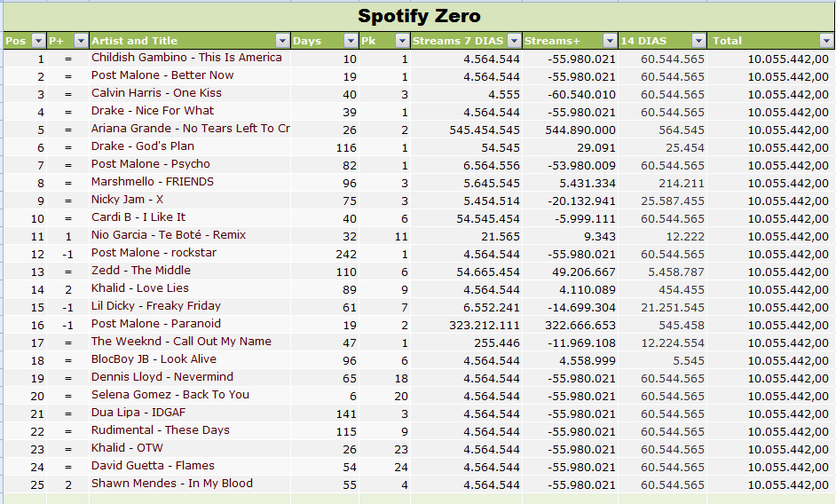The image size is (836, 504).
Task: Select cell David Guetta - Flames
Action: pos(190,466)
